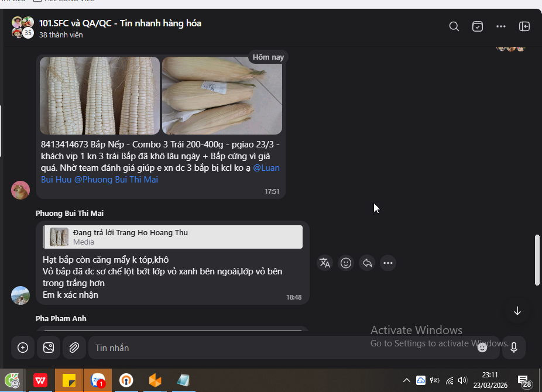Open sender name Pha Pham Anh
This screenshot has width=542, height=392.
click(61, 319)
